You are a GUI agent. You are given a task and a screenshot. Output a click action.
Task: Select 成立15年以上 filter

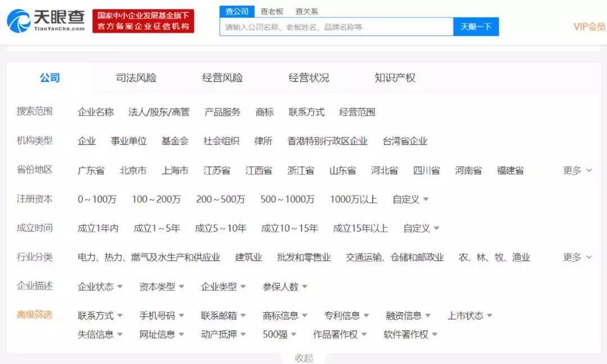pyautogui.click(x=360, y=228)
